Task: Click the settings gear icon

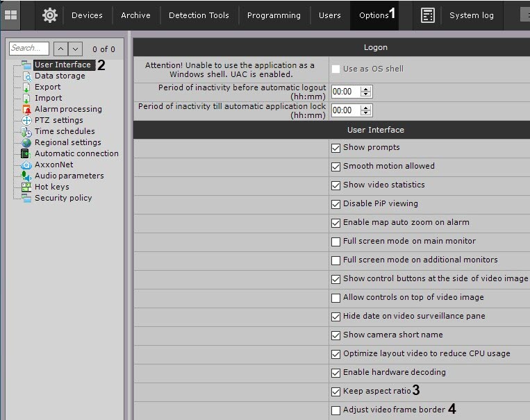Action: (x=50, y=15)
